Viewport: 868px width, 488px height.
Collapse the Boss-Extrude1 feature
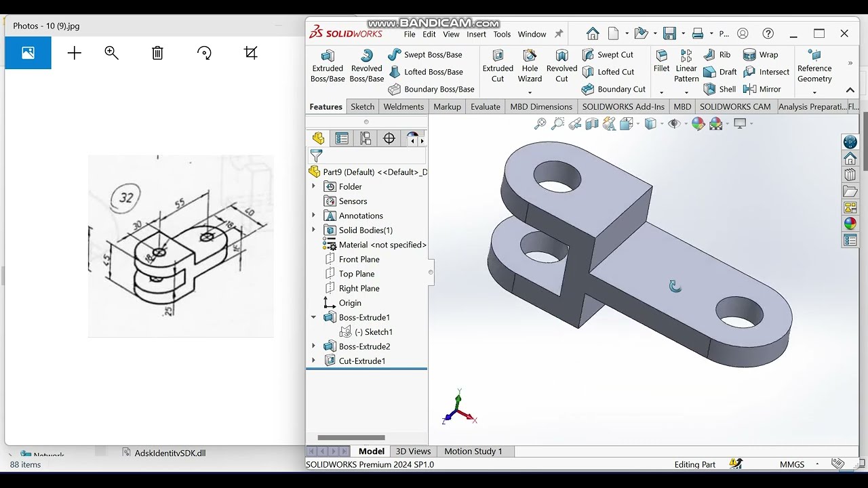pyautogui.click(x=313, y=317)
